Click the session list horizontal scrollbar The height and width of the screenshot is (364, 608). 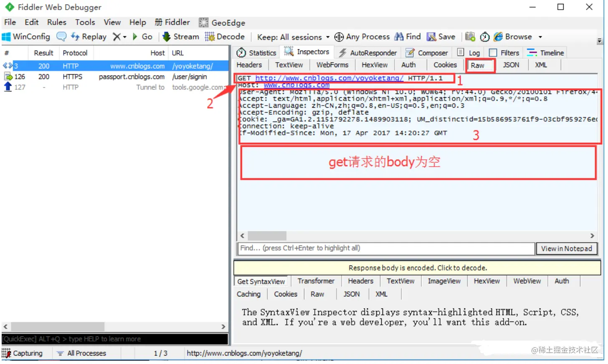tap(114, 326)
